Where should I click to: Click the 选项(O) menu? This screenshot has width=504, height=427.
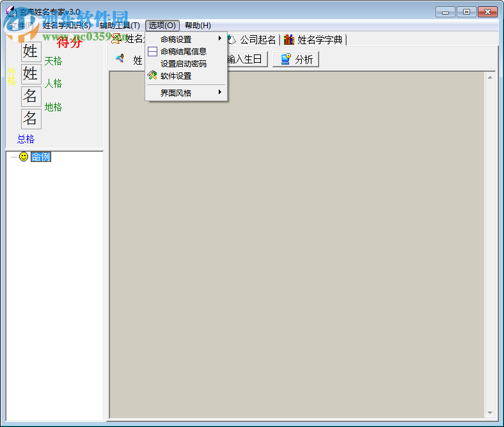pyautogui.click(x=162, y=26)
